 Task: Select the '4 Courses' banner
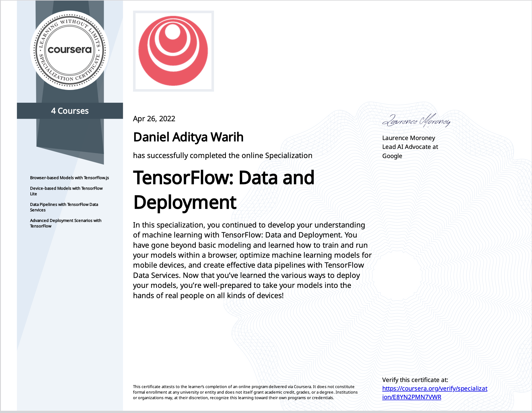tap(70, 111)
